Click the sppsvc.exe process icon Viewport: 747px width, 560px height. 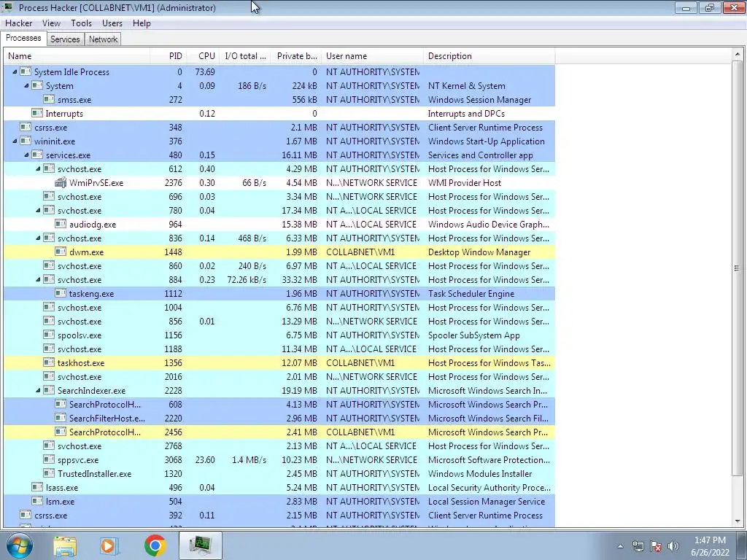tap(49, 460)
